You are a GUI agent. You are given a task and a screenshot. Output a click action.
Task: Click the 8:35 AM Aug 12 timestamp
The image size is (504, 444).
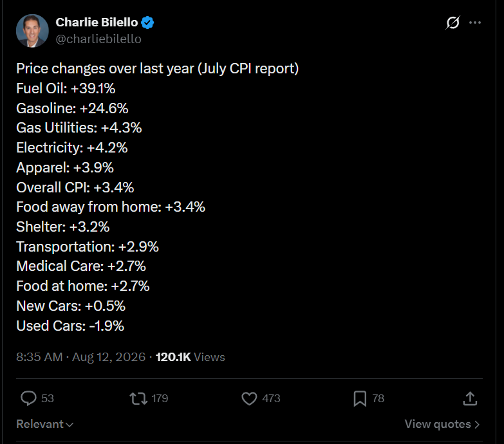point(80,357)
